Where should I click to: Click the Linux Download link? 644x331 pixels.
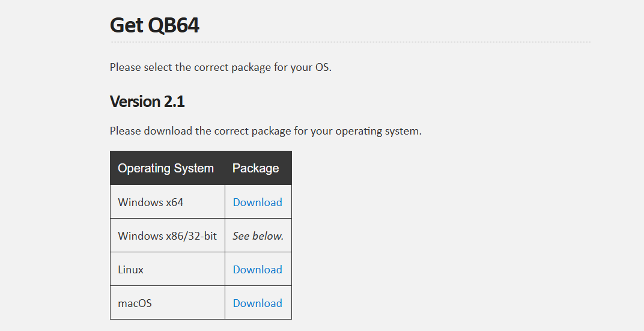pyautogui.click(x=257, y=270)
